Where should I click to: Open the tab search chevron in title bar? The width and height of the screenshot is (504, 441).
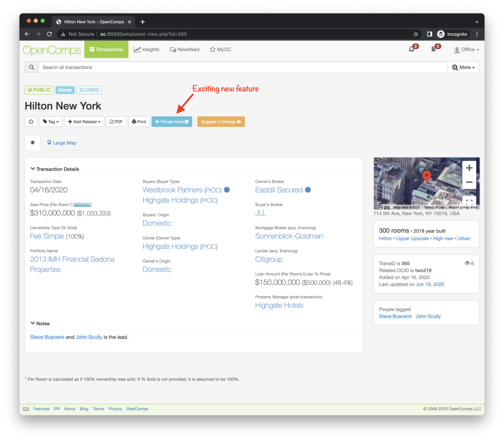click(477, 22)
